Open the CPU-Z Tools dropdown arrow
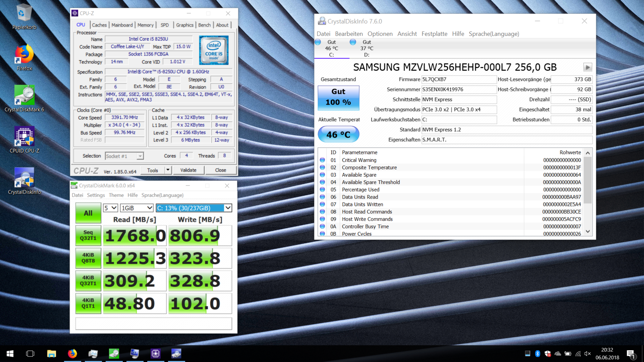 tap(168, 170)
